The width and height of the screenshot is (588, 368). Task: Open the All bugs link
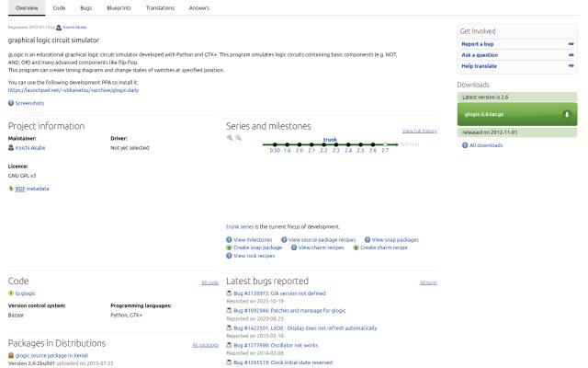(x=428, y=282)
